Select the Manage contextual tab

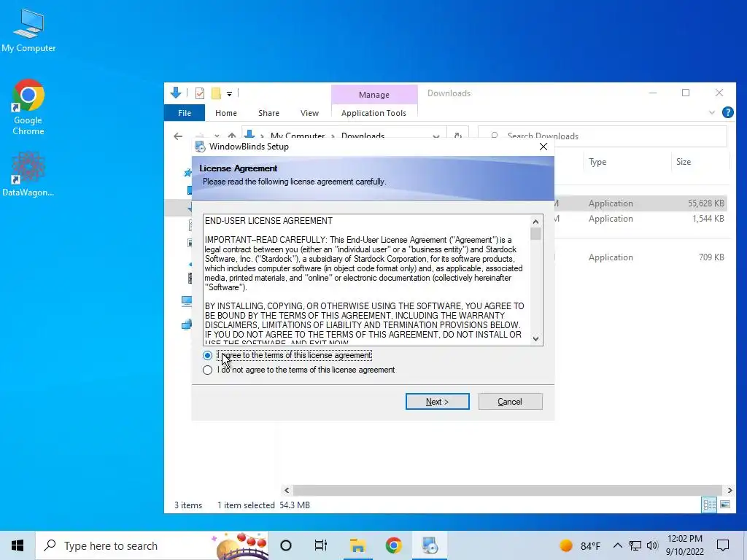tap(374, 95)
